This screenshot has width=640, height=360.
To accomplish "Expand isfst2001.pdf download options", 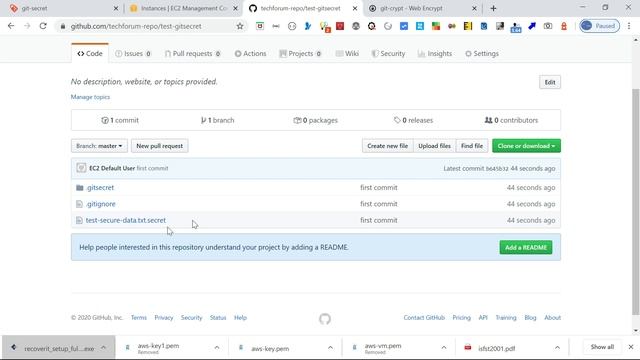I will click(557, 348).
